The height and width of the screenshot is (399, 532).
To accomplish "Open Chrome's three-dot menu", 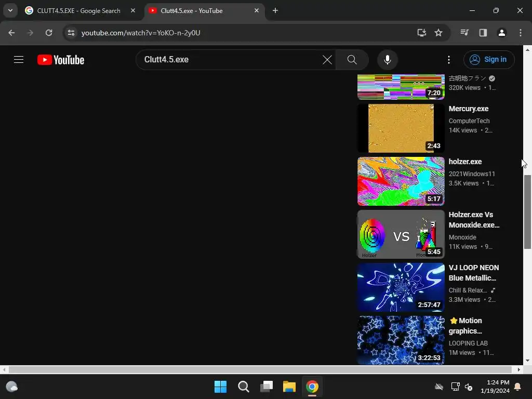I will tap(520, 33).
